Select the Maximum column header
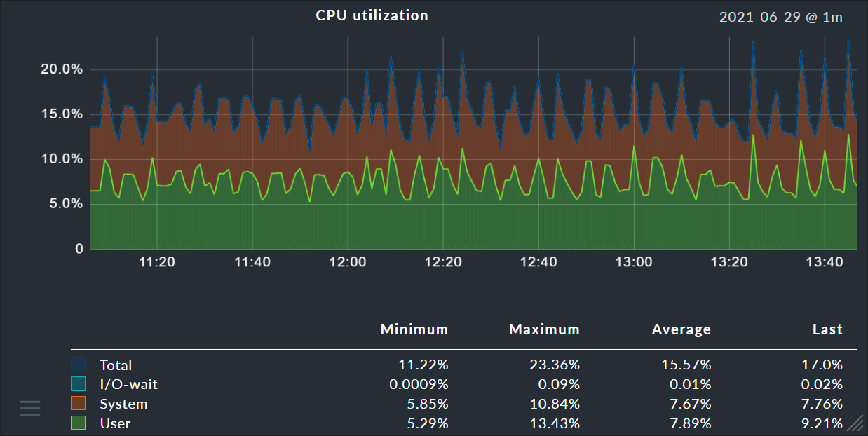The width and height of the screenshot is (868, 436). pos(544,329)
